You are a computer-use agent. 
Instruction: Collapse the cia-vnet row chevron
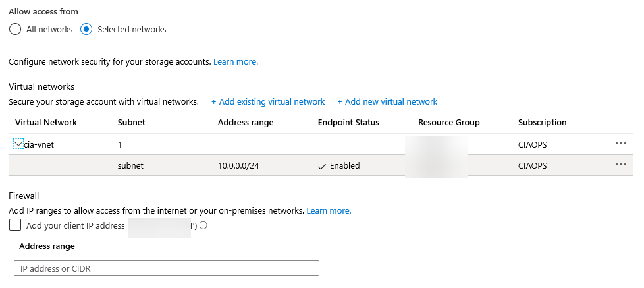tap(18, 144)
